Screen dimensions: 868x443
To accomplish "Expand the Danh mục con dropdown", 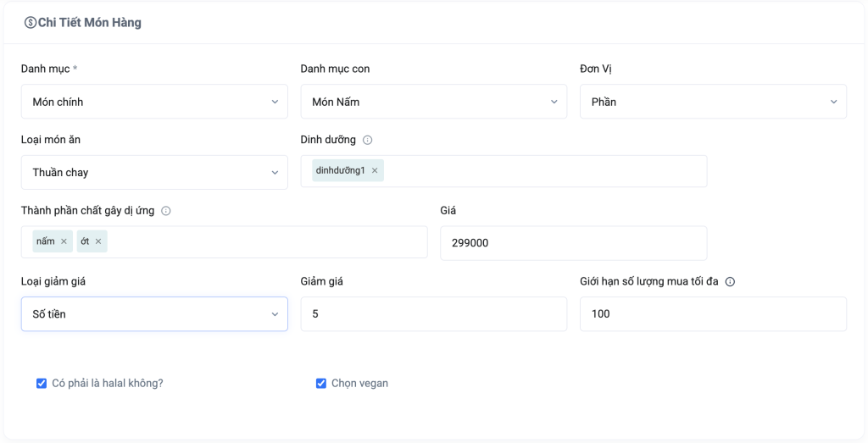I will click(433, 102).
